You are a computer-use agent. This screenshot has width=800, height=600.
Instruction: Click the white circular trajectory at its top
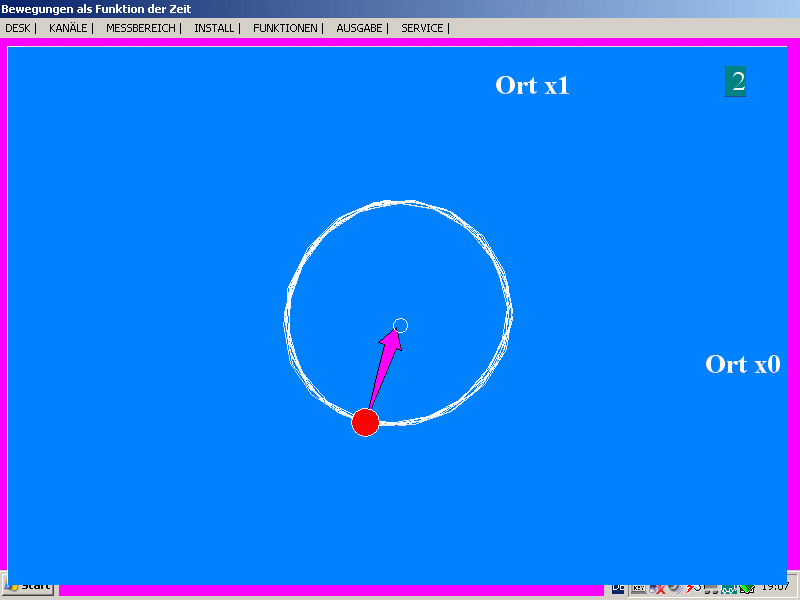(x=399, y=203)
